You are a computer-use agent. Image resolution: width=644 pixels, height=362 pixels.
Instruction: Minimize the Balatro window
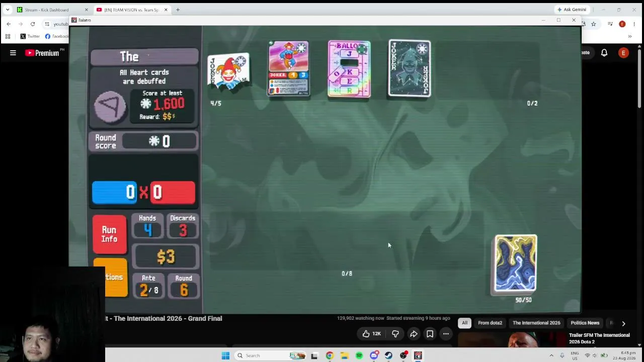tap(543, 20)
